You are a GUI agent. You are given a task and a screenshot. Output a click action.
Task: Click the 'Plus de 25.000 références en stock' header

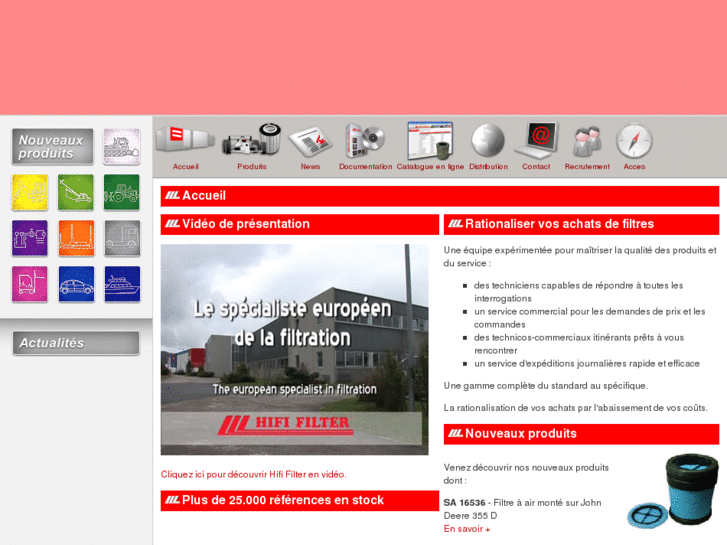[x=300, y=500]
